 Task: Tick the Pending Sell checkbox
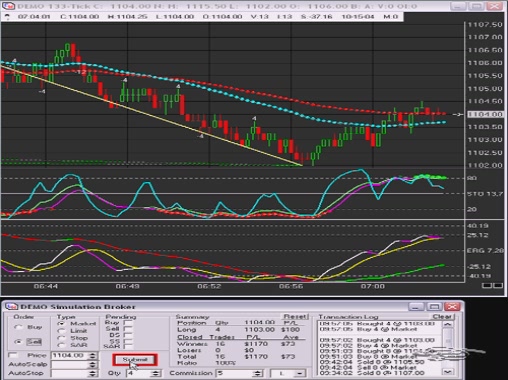coord(128,329)
